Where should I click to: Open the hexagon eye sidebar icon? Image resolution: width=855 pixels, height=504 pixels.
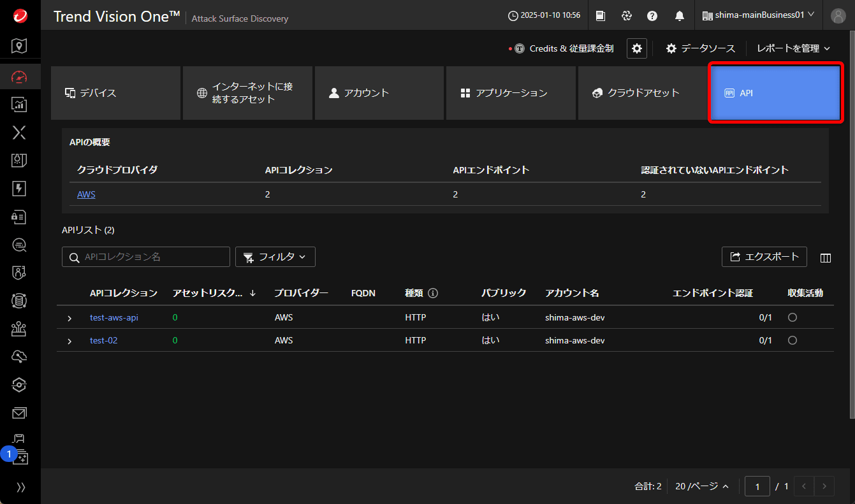click(20, 384)
